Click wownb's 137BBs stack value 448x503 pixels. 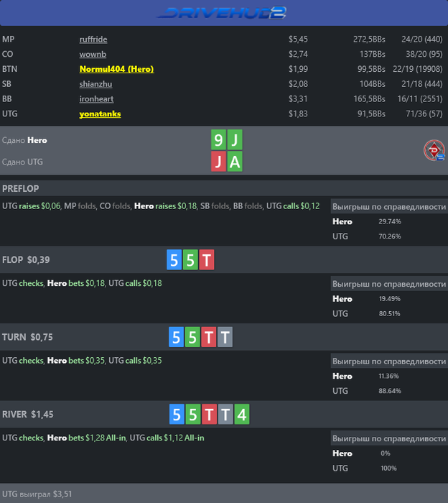click(x=373, y=54)
